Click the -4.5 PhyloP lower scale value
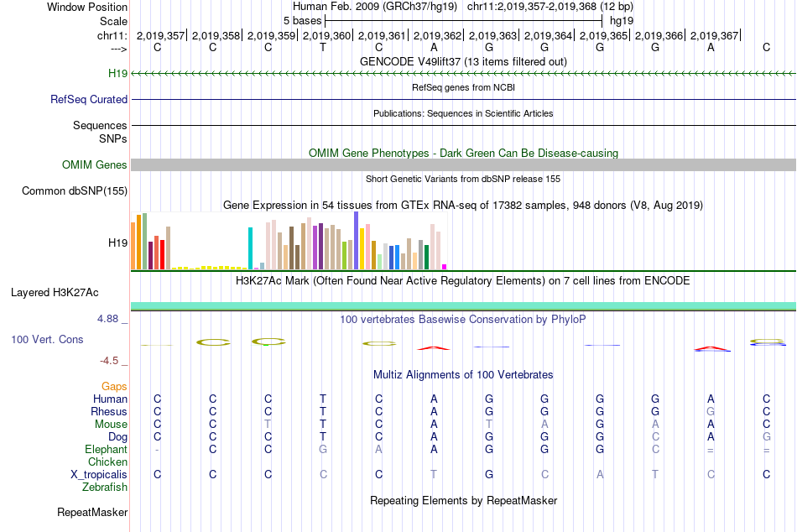797x532 pixels. (109, 361)
